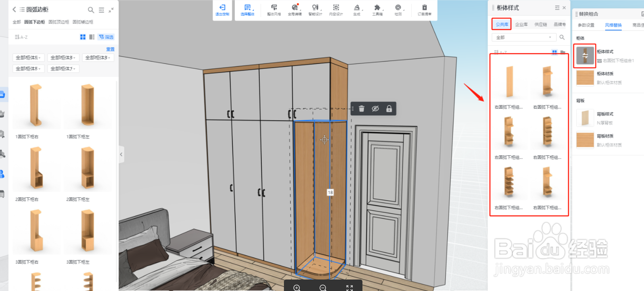This screenshot has width=644, height=291.
Task: Click the 重置 reset link
Action: (x=110, y=49)
